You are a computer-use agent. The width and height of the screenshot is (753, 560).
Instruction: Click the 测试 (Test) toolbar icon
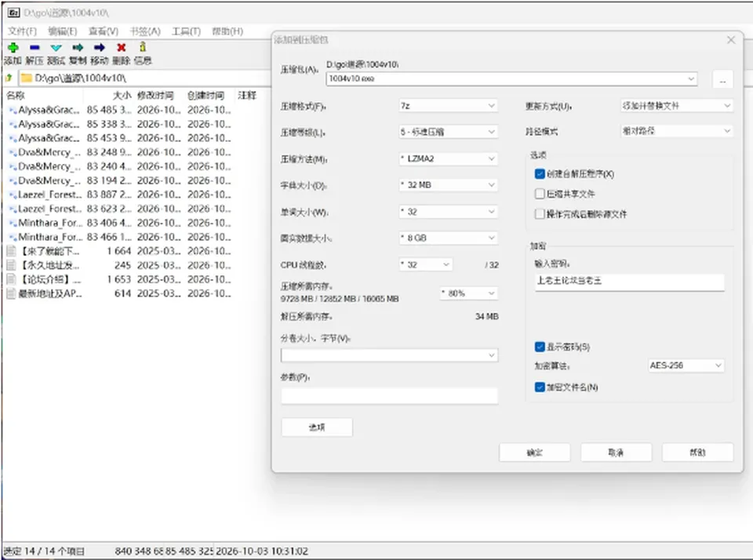56,48
